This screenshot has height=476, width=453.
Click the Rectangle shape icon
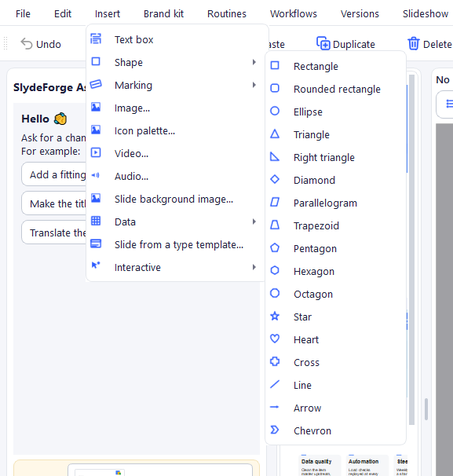275,65
